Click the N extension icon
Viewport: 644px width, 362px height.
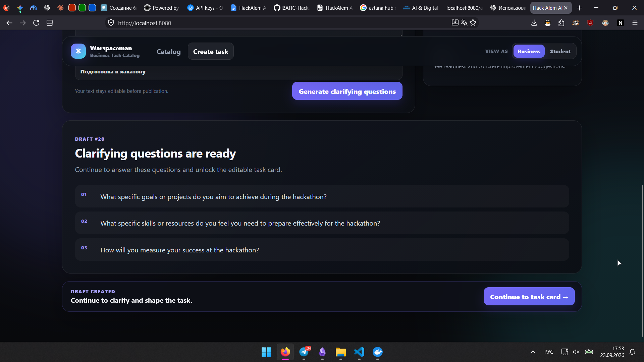click(621, 23)
